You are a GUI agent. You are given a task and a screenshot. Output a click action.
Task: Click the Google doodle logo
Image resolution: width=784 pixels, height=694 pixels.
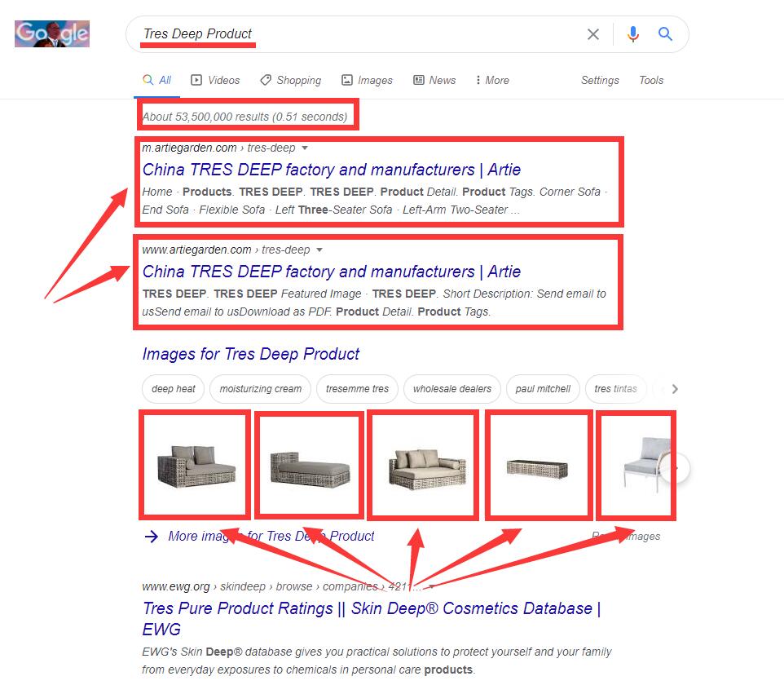[52, 33]
